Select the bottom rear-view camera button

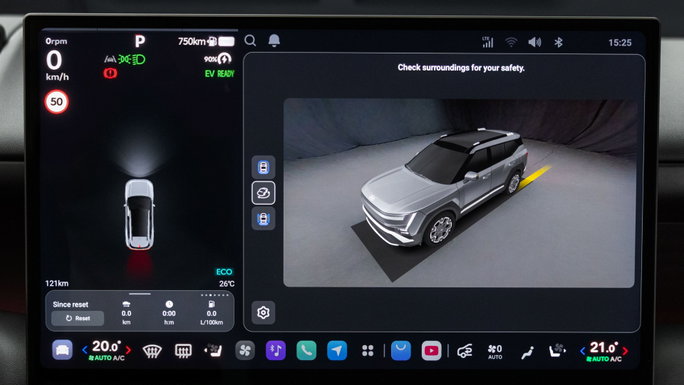point(263,218)
